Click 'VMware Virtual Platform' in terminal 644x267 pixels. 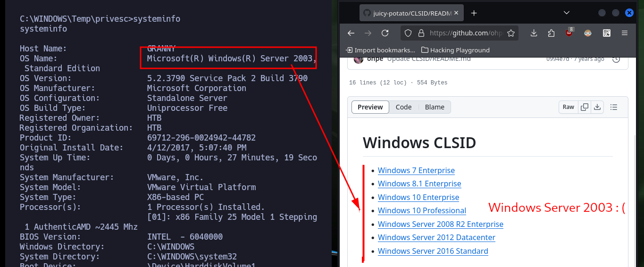201,187
